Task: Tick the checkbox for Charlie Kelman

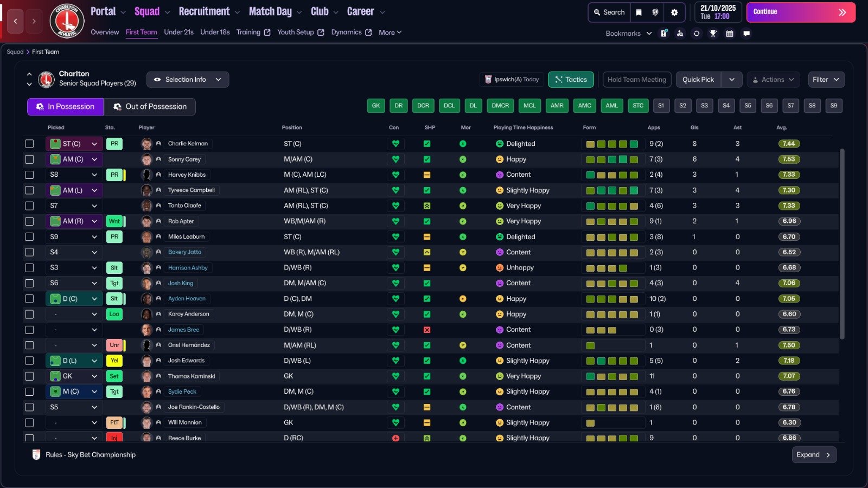Action: (29, 144)
